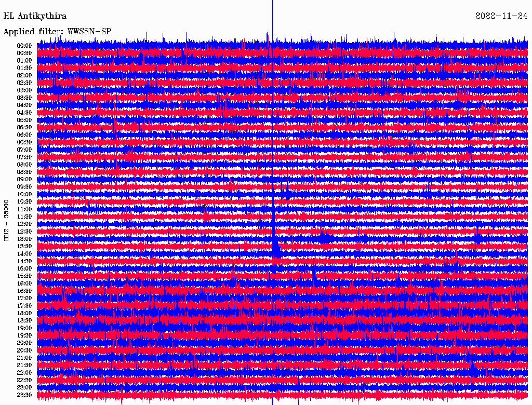Select the 02:00 time row label

[x=24, y=75]
